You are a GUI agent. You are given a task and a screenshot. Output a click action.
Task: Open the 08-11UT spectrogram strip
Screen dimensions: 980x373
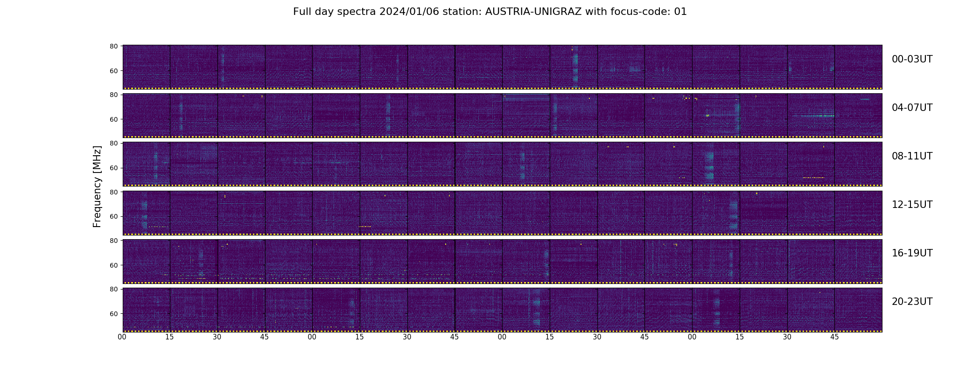tap(502, 164)
